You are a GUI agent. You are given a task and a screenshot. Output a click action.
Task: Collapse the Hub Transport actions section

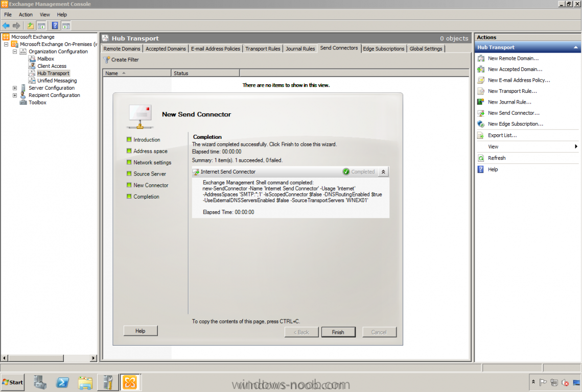[x=576, y=47]
